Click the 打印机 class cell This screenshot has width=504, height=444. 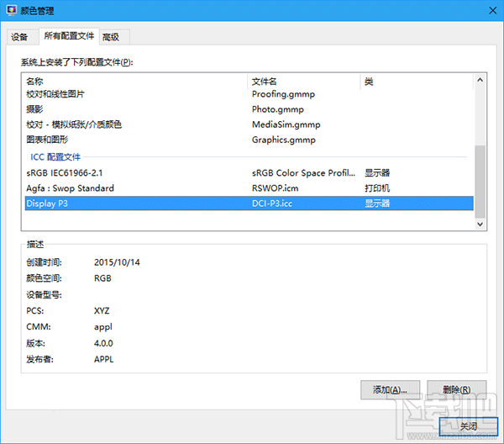point(377,188)
